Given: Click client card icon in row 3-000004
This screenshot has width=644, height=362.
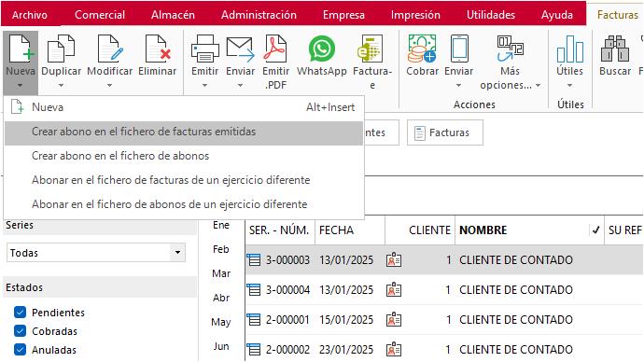Looking at the screenshot, I should (394, 290).
